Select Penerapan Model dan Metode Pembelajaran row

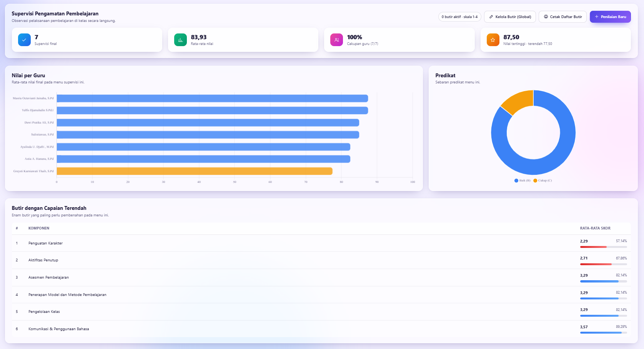(x=321, y=295)
